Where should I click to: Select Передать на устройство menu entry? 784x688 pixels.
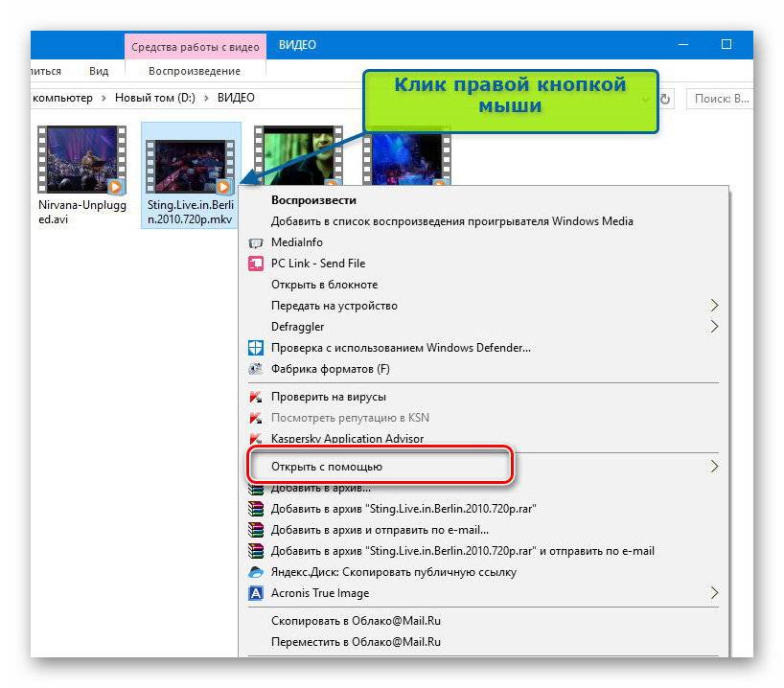point(483,306)
